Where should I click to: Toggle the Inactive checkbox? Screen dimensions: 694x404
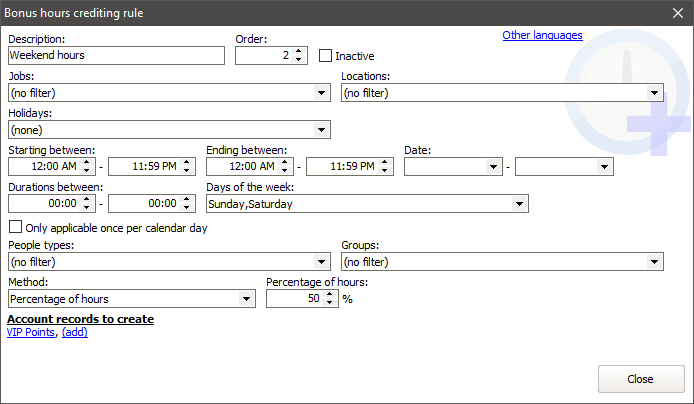(325, 56)
